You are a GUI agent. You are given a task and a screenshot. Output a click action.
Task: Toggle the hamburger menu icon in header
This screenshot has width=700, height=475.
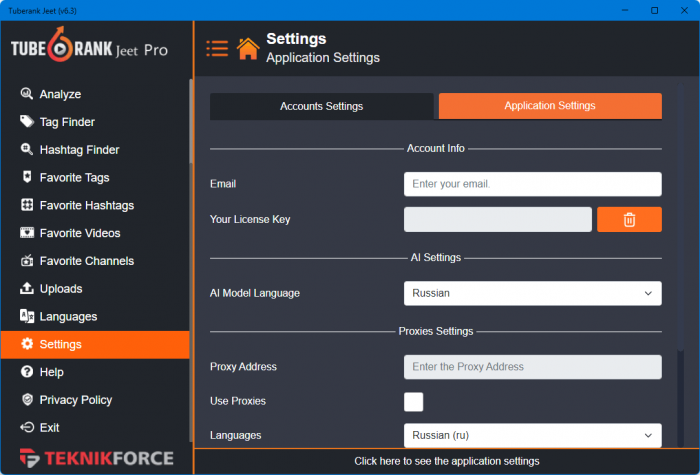(217, 48)
